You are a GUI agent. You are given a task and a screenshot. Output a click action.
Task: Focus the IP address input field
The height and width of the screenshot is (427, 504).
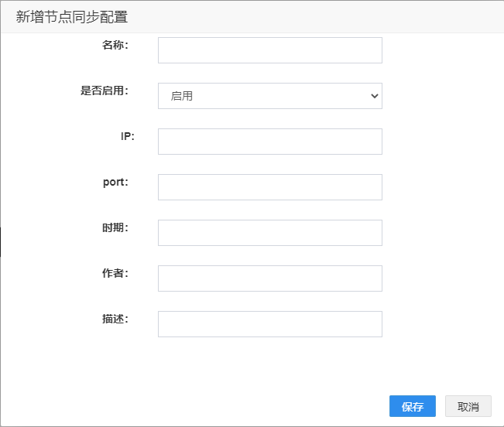click(270, 142)
